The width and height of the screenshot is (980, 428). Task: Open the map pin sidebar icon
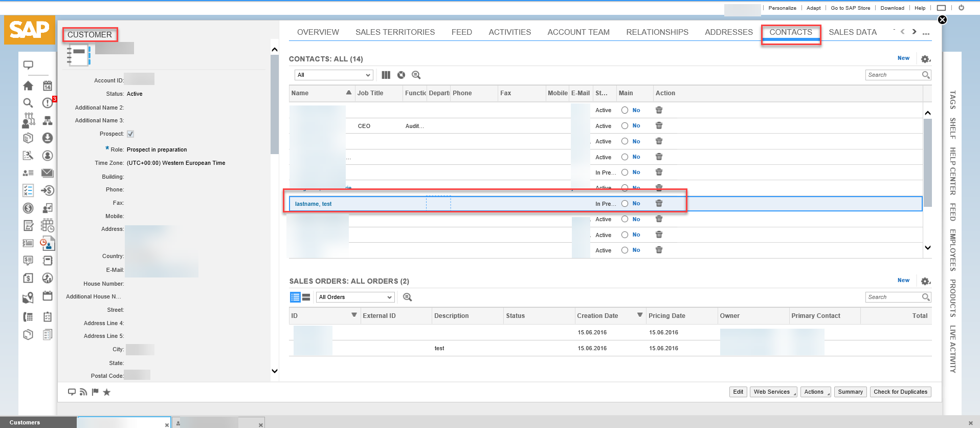click(x=28, y=297)
